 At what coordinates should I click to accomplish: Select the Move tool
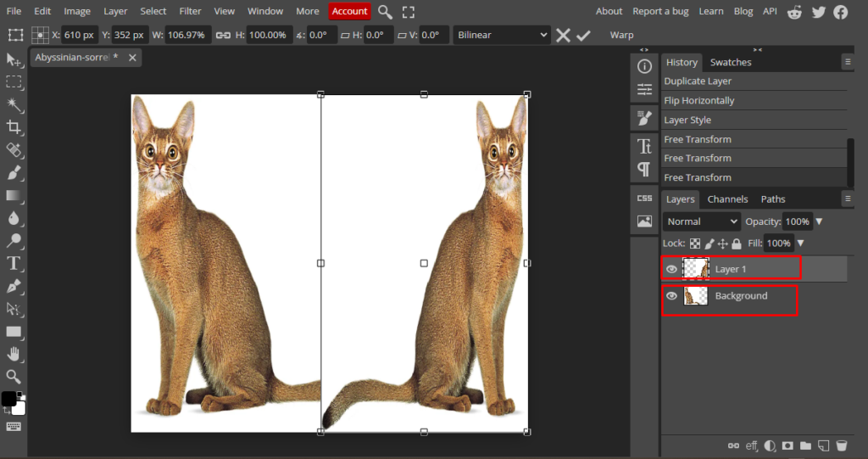point(14,60)
